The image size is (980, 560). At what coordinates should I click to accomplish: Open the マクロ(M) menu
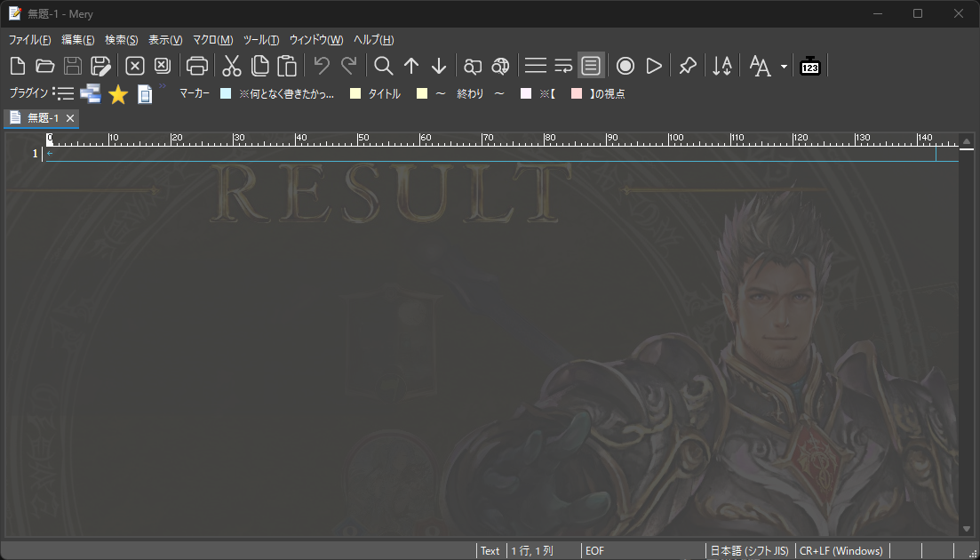(212, 40)
